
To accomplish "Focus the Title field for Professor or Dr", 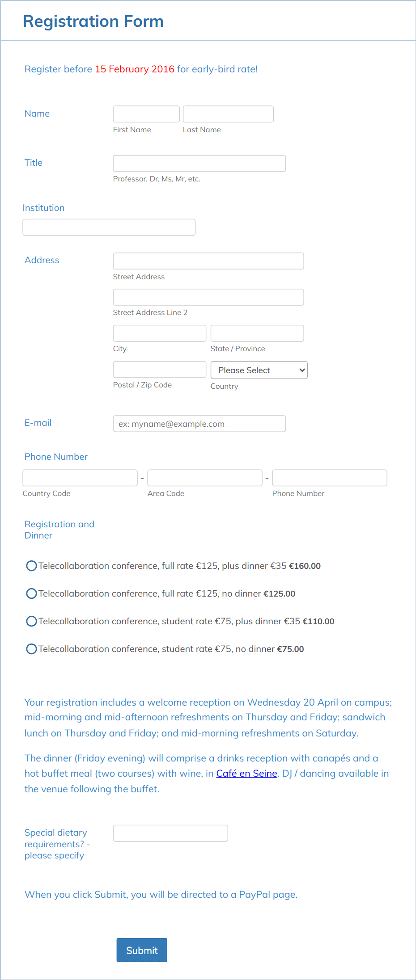I will 199,163.
